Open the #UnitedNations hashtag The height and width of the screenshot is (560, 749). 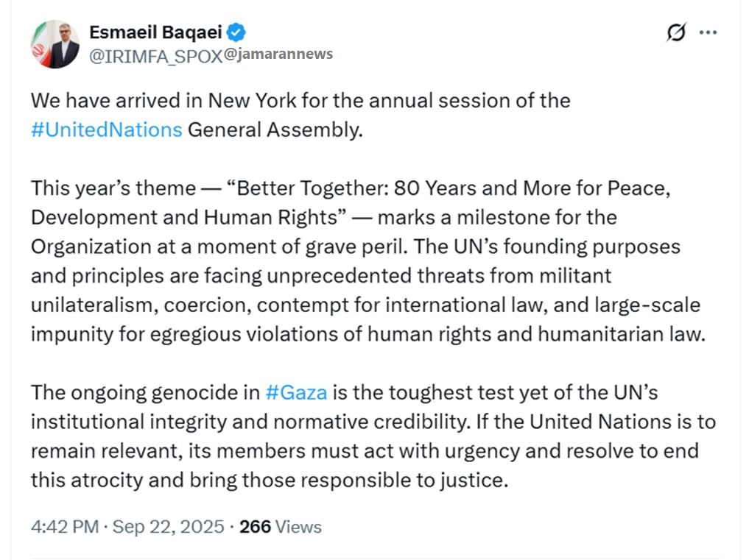pyautogui.click(x=106, y=130)
